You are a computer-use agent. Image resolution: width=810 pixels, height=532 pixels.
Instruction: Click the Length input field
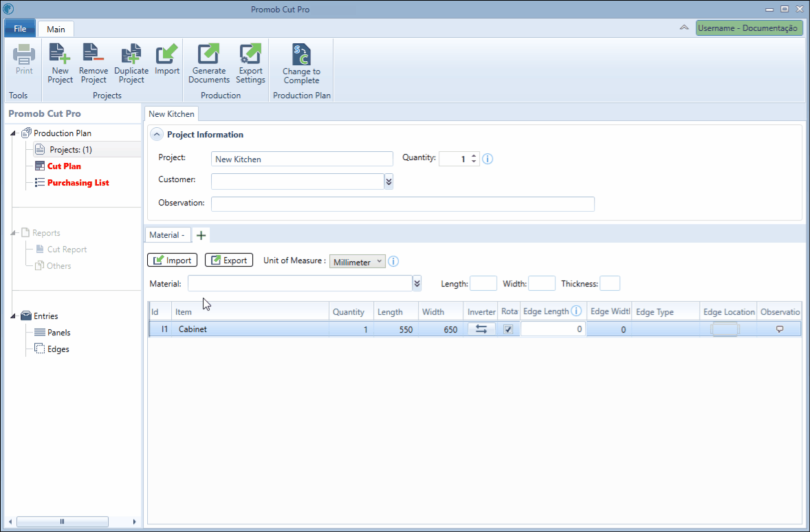tap(483, 283)
